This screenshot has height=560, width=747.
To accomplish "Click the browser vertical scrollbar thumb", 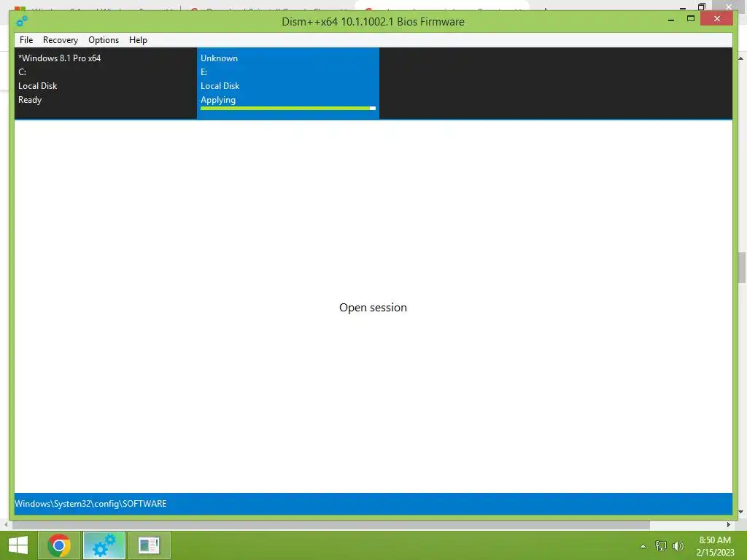I will pos(742,268).
